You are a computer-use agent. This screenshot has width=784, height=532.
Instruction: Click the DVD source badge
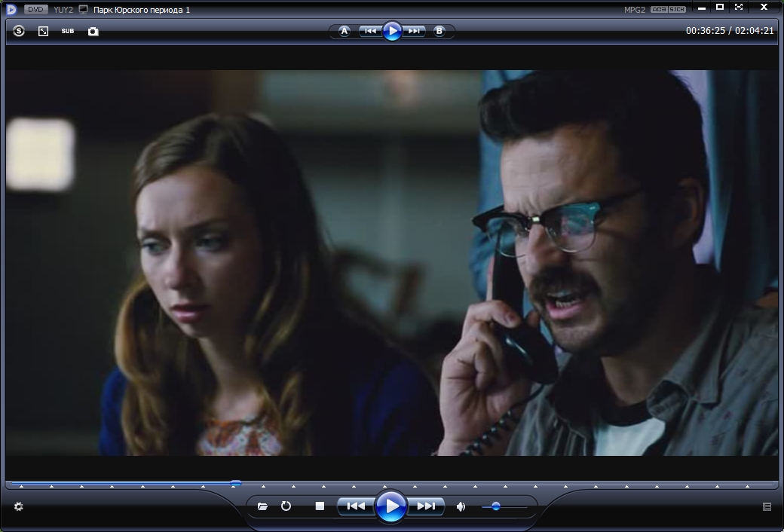click(35, 10)
